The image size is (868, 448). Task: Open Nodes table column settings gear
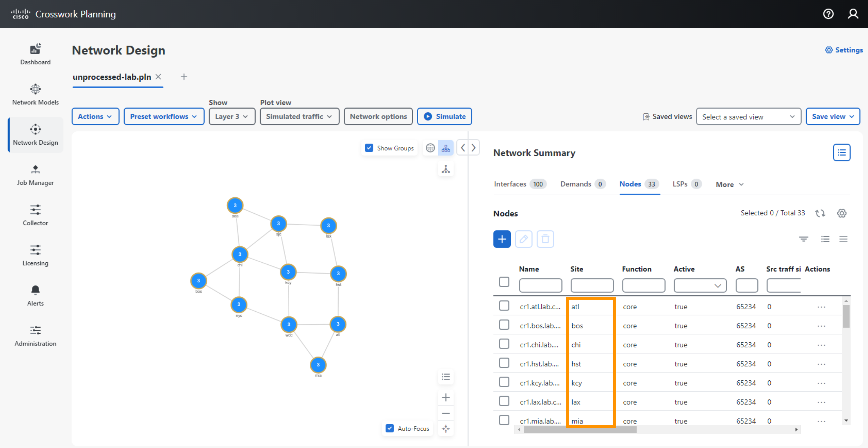coord(841,213)
